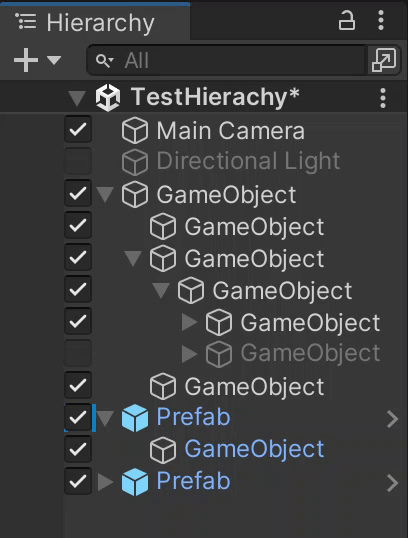Open the create dropdown arrow next to plus
The image size is (408, 538).
54,60
